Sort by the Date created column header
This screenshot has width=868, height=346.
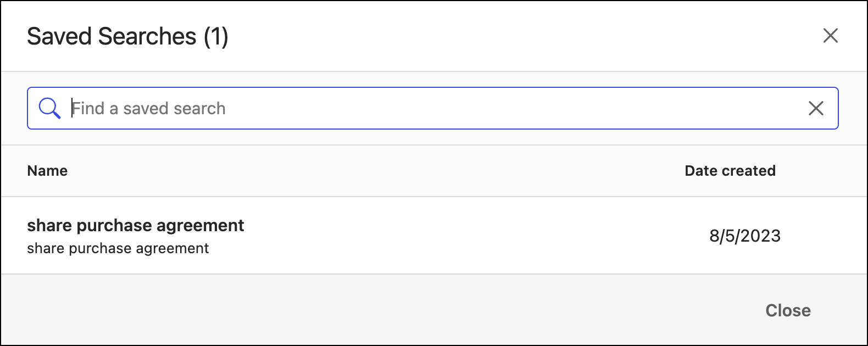coord(730,171)
